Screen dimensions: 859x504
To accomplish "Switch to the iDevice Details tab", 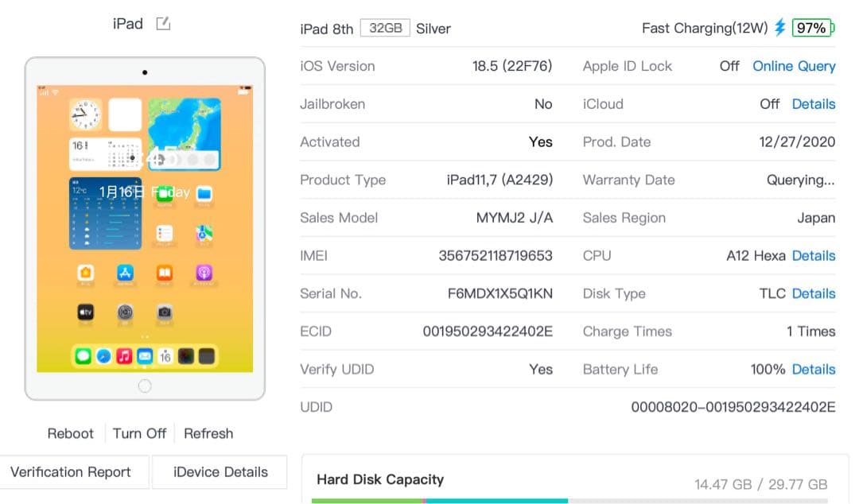I will (220, 472).
